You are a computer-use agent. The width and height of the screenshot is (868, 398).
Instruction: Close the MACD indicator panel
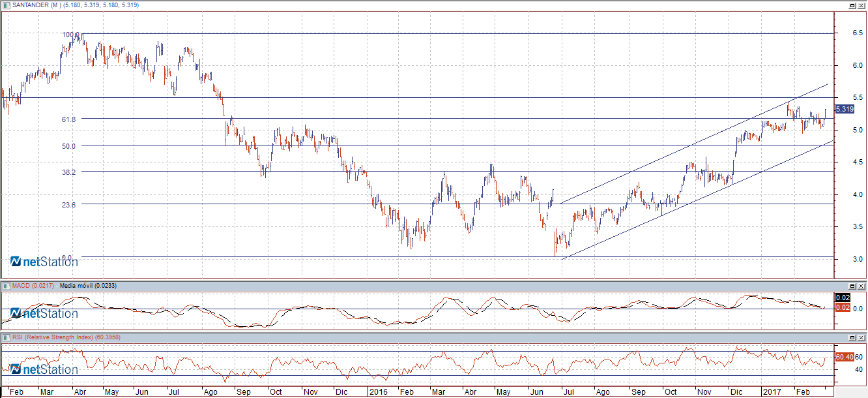point(861,286)
